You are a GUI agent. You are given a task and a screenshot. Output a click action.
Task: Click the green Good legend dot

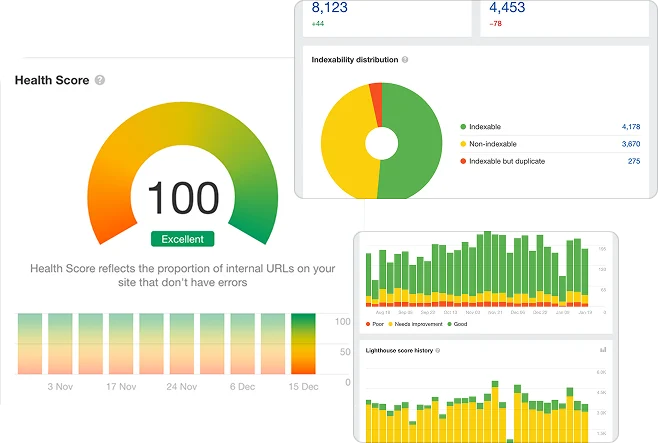tap(449, 324)
